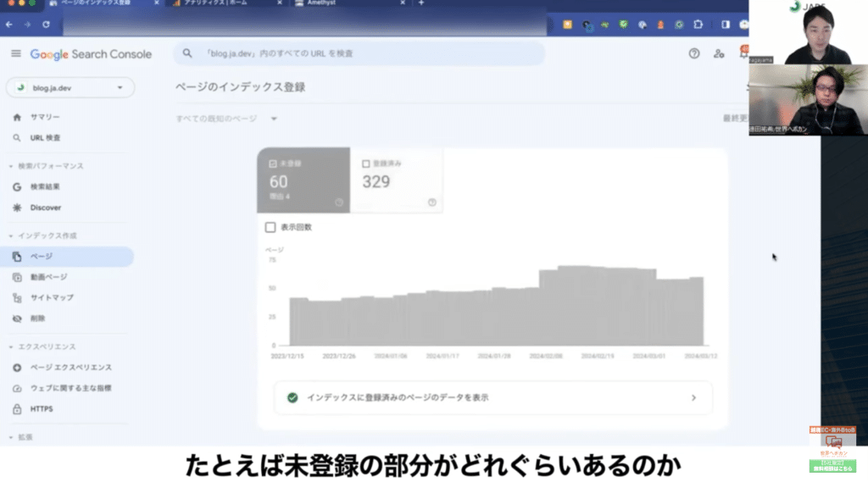Collapse the インデックス作成 section
This screenshot has width=868, height=482.
click(43, 235)
